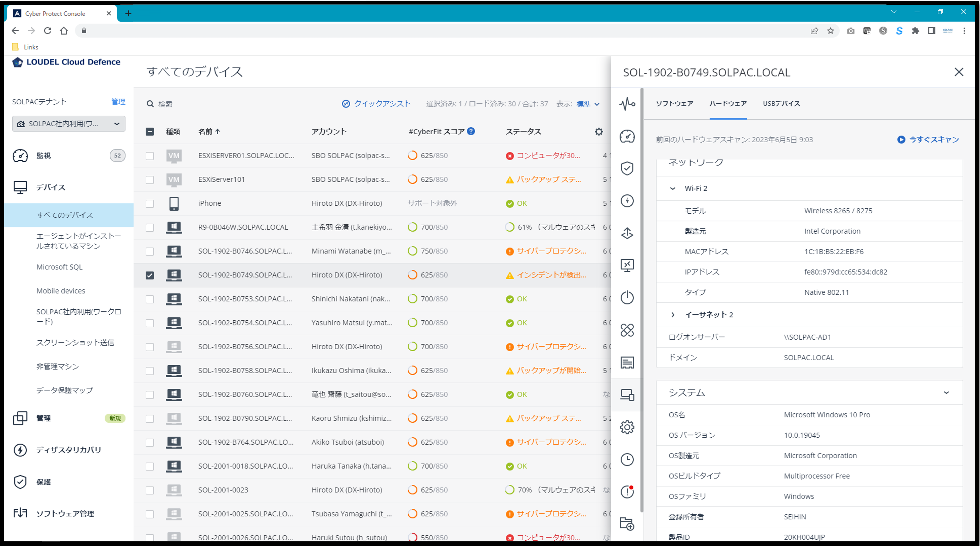Image resolution: width=980 pixels, height=546 pixels.
Task: Click the recovery lightning-clock icon in device panel
Action: [x=627, y=201]
